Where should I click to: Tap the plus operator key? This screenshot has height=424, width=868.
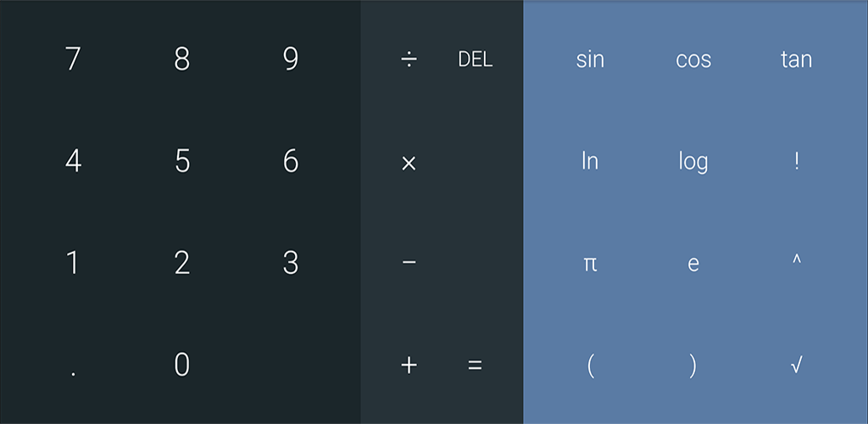click(x=409, y=365)
